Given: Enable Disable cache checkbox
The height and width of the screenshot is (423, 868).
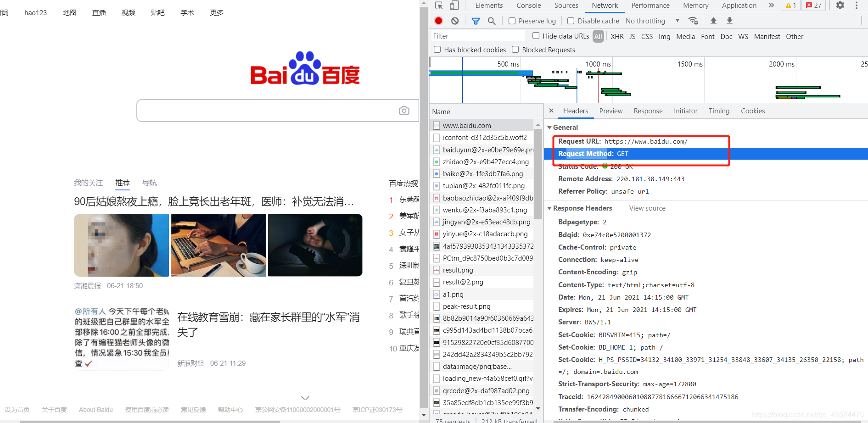Looking at the screenshot, I should [571, 21].
